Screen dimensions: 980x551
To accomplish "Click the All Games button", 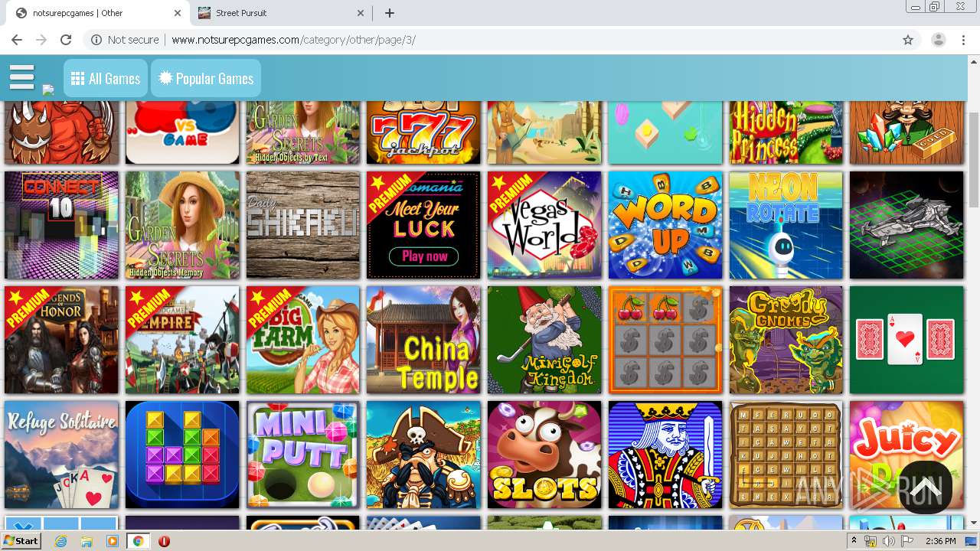I will (106, 79).
